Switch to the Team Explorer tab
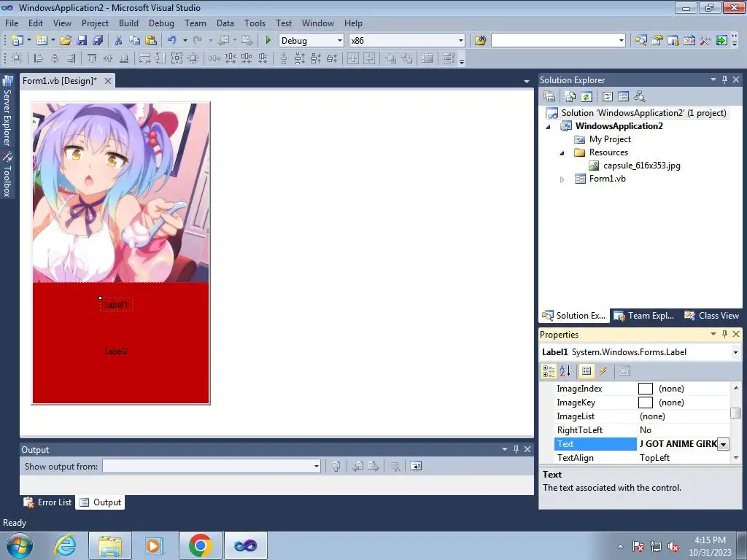The width and height of the screenshot is (747, 560). click(644, 316)
